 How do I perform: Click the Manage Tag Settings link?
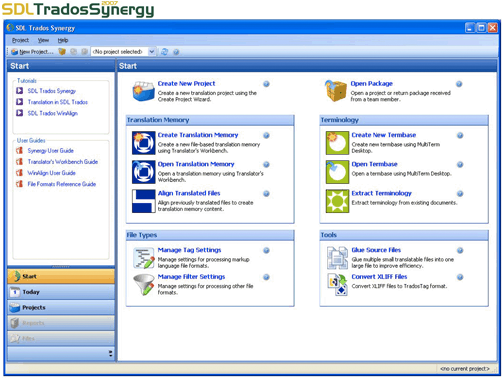tap(189, 250)
